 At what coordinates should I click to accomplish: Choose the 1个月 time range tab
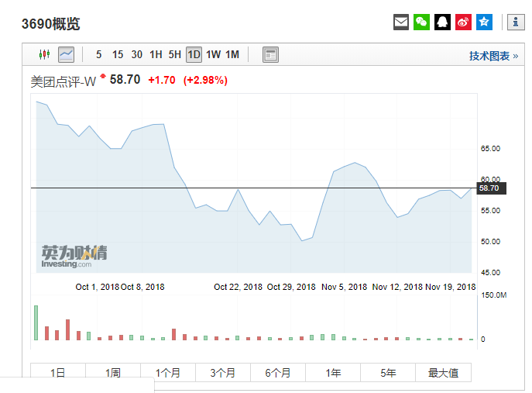click(x=168, y=373)
